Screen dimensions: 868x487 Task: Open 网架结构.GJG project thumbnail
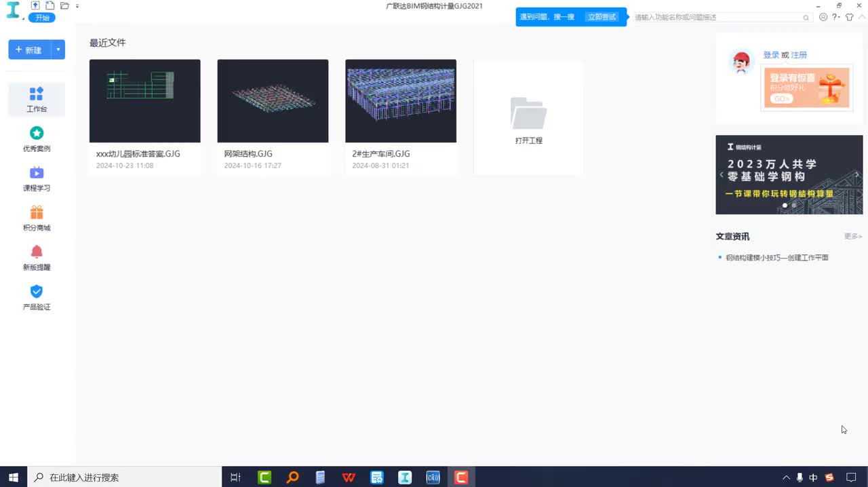pos(273,101)
